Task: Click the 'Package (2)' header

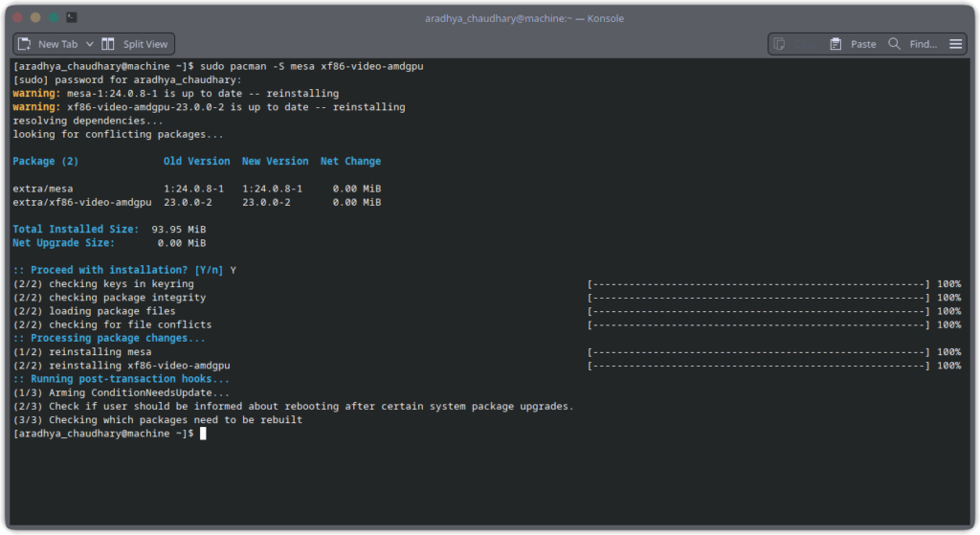Action: pos(46,161)
